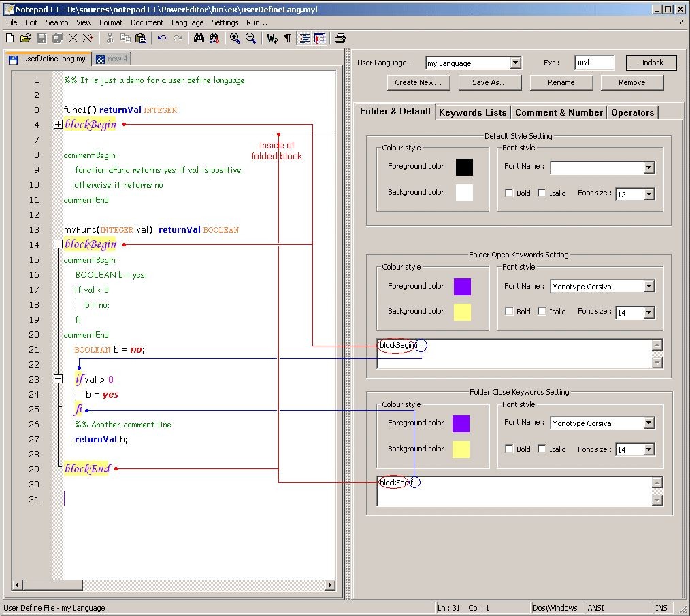Click the New file toolbar icon
This screenshot has width=690, height=616.
[x=10, y=38]
